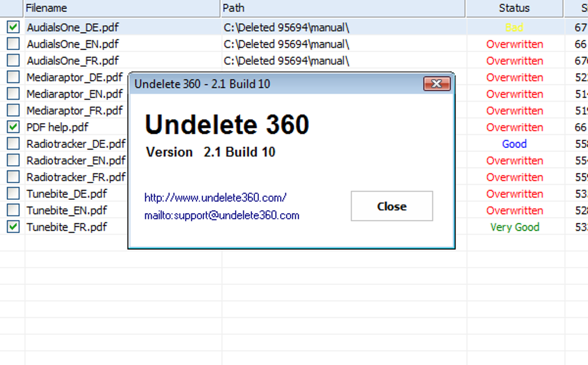Screen dimensions: 588x365
Task: Tick the AudialsOne_EN.pdf checkbox
Action: pyautogui.click(x=13, y=44)
